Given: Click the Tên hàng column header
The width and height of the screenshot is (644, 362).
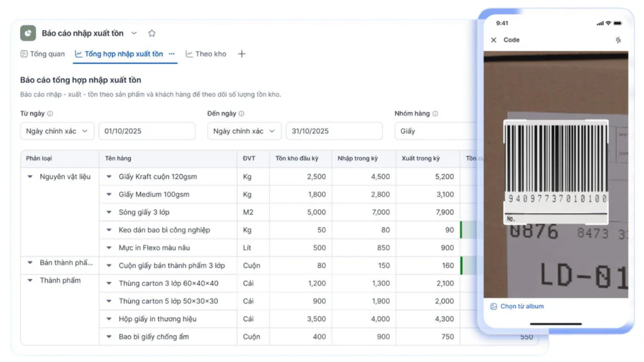Looking at the screenshot, I should pyautogui.click(x=168, y=158).
